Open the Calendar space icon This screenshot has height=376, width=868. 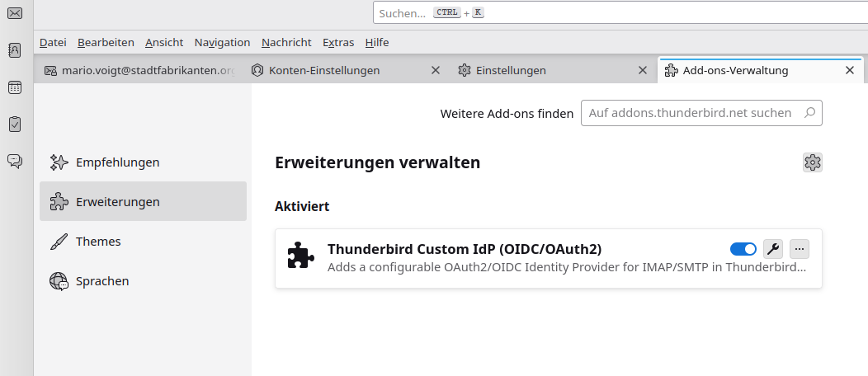(15, 87)
